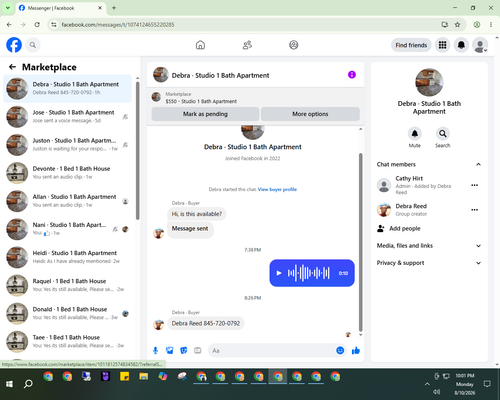Go to the Home icon
The width and height of the screenshot is (500, 400).
point(200,45)
